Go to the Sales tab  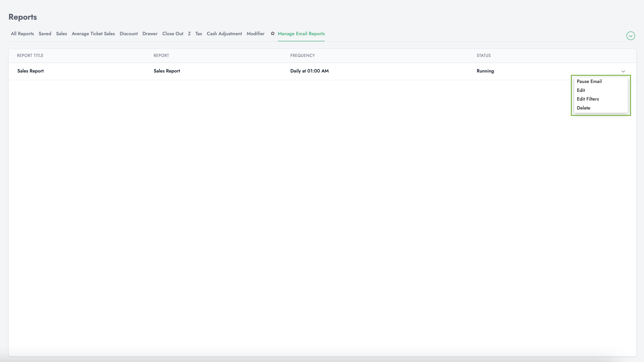pyautogui.click(x=61, y=33)
